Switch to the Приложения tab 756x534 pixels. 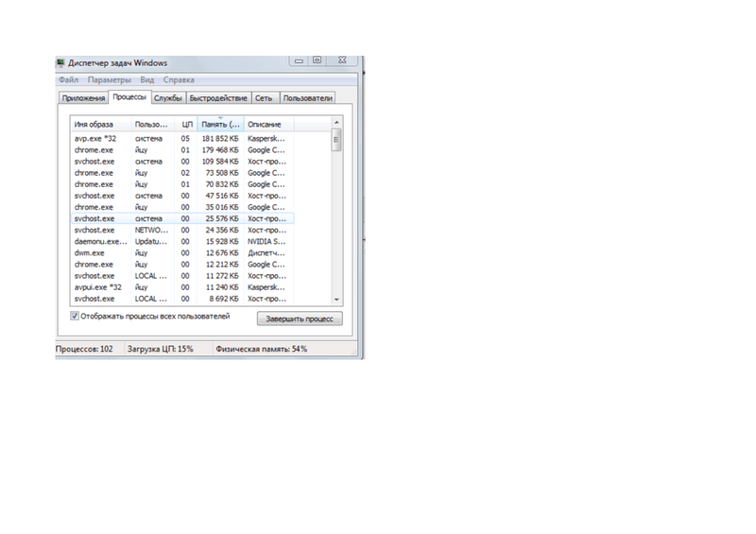coord(83,98)
